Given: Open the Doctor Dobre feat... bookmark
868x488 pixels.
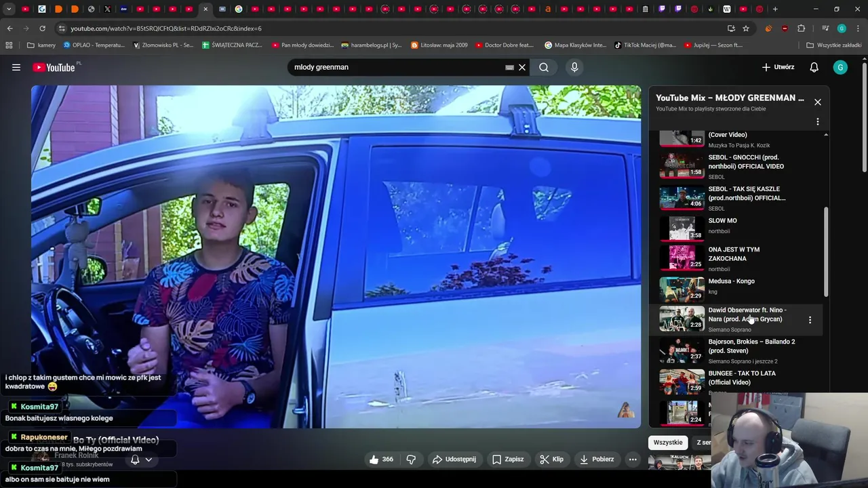Looking at the screenshot, I should pyautogui.click(x=505, y=45).
